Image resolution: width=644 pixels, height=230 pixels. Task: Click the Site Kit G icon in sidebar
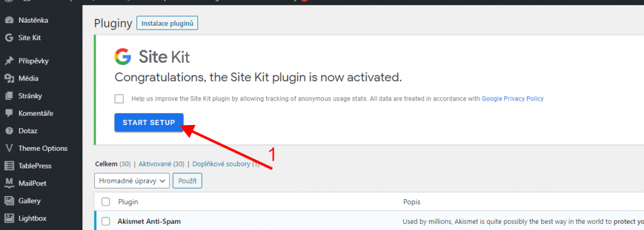pos(9,37)
